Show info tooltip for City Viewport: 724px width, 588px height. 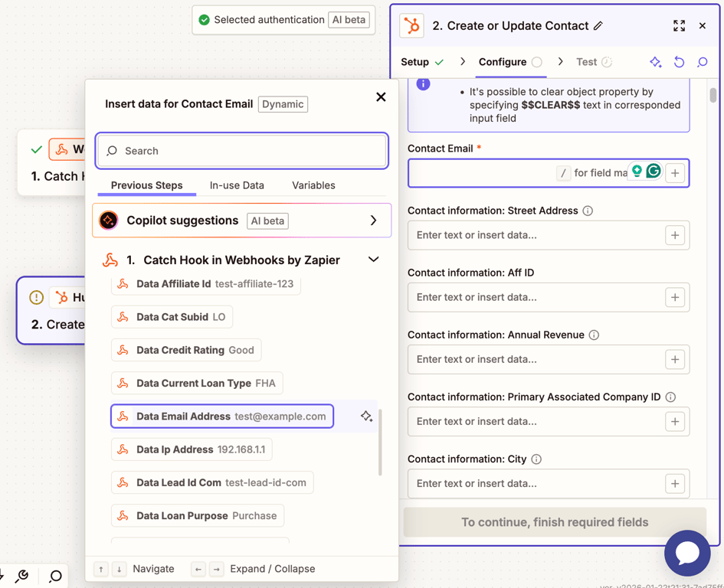coord(536,459)
